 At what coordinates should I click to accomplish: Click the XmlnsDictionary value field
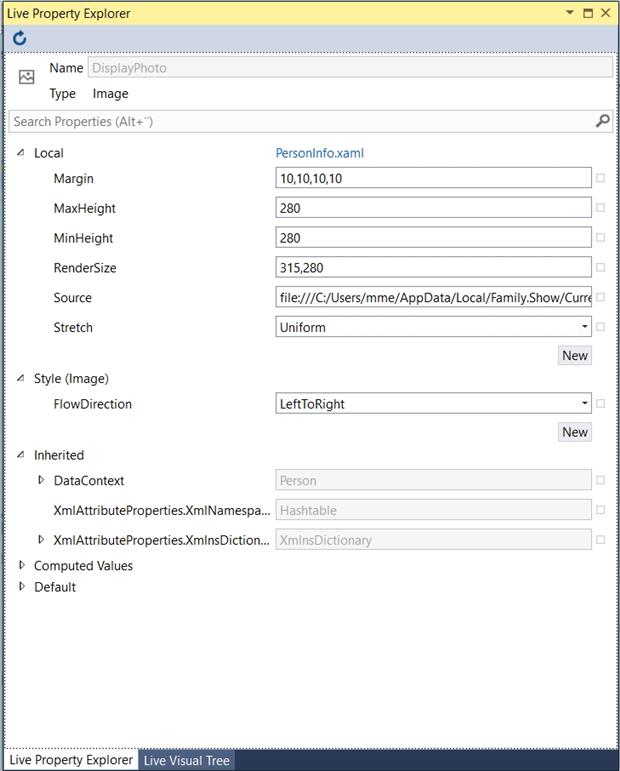(x=433, y=540)
